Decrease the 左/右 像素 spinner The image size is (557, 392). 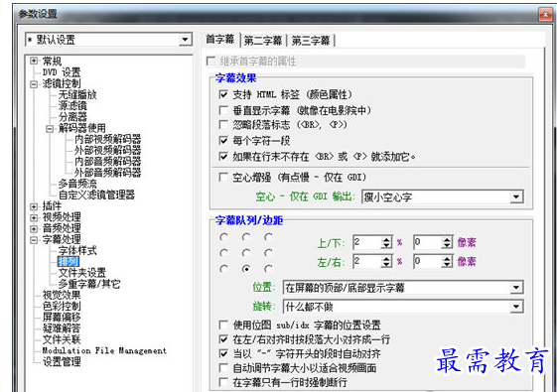click(447, 265)
